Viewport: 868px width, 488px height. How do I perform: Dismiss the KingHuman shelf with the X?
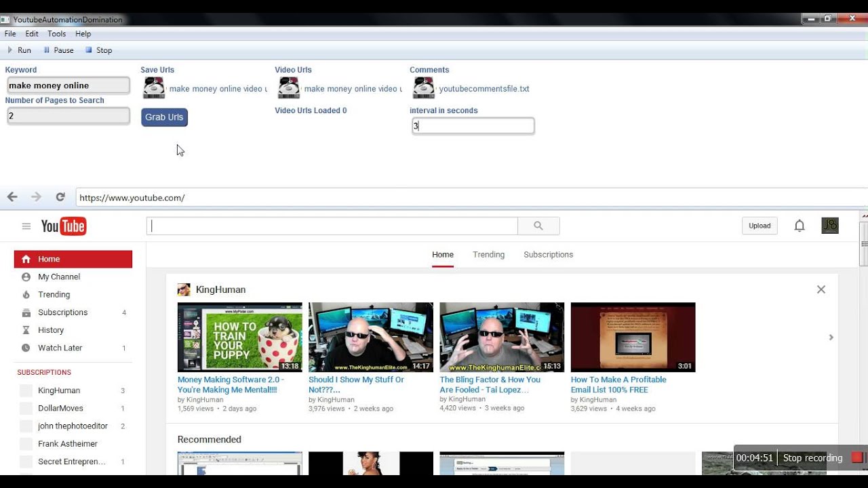(x=821, y=289)
